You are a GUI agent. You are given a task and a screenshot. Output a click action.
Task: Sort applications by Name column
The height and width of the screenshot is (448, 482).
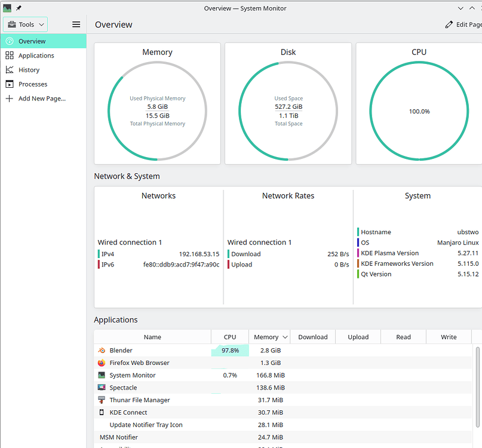point(152,337)
